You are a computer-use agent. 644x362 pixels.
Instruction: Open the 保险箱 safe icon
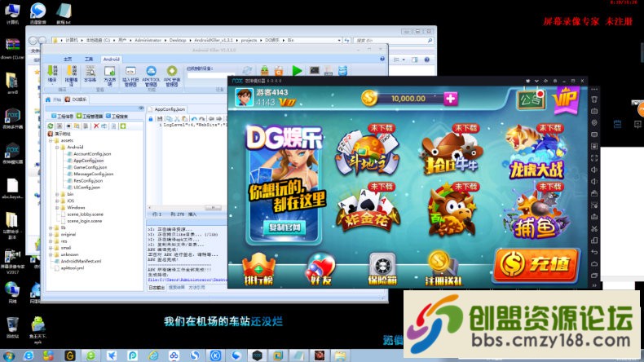coord(382,270)
